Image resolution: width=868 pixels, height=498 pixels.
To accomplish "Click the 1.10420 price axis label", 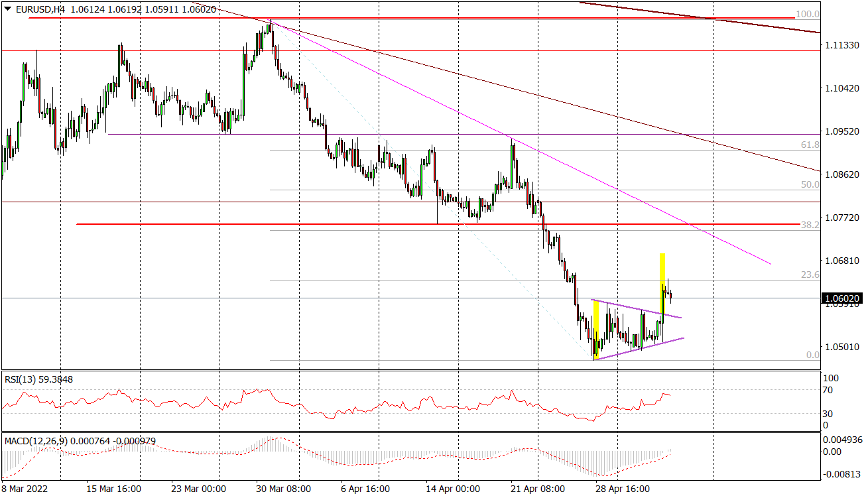I will pos(841,88).
